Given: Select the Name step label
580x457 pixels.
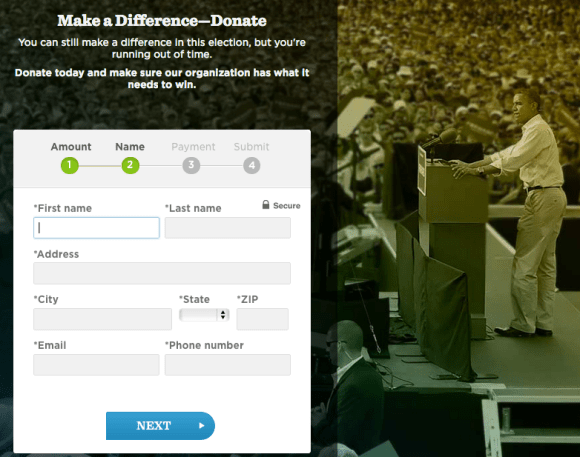Looking at the screenshot, I should click(130, 147).
